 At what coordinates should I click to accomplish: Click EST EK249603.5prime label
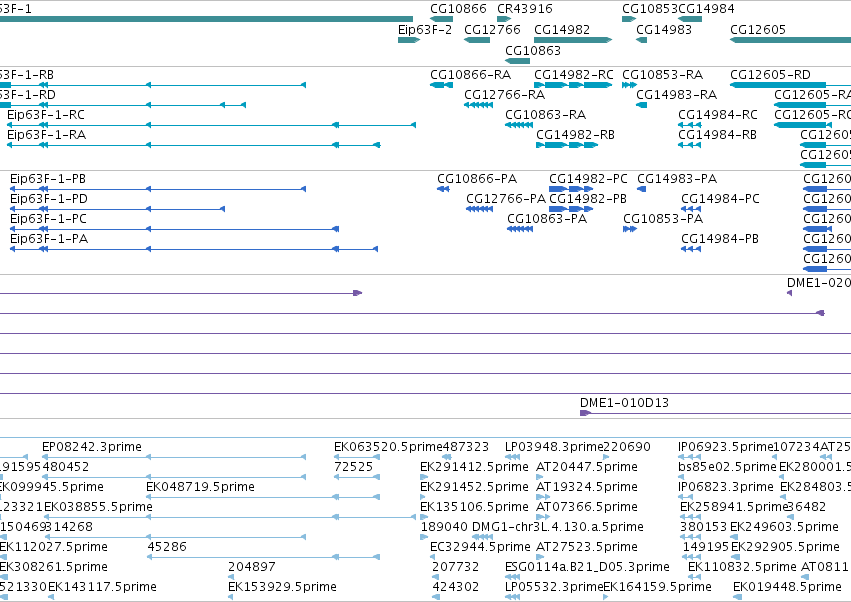pyautogui.click(x=784, y=527)
